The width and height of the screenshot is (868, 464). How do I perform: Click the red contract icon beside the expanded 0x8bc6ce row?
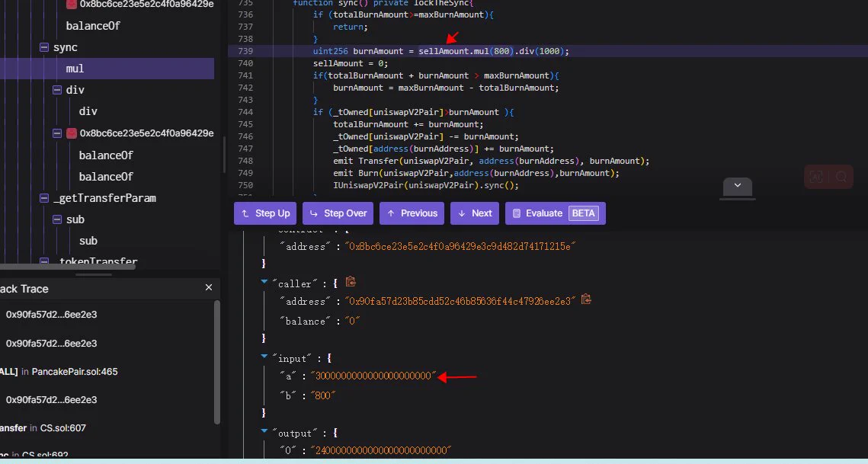pos(72,133)
